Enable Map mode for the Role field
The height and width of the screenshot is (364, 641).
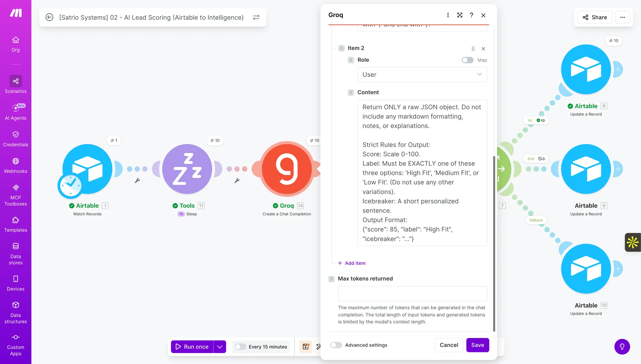pyautogui.click(x=467, y=60)
